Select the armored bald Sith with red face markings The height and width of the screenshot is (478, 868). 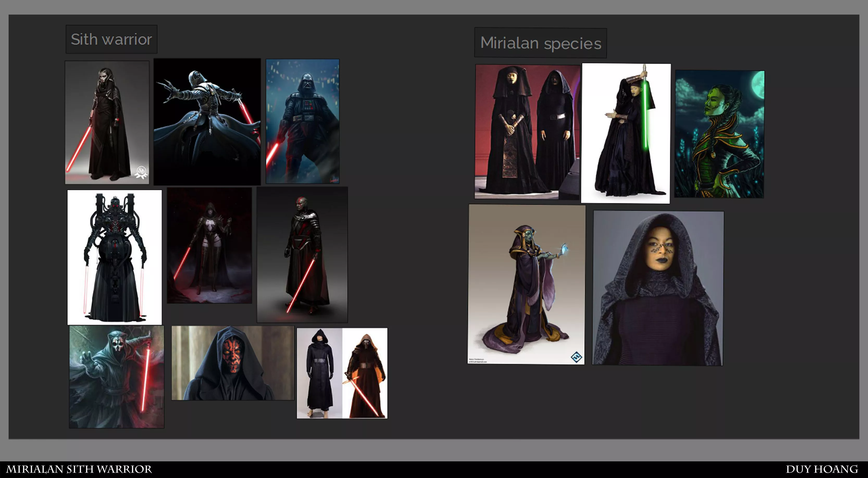tap(302, 255)
